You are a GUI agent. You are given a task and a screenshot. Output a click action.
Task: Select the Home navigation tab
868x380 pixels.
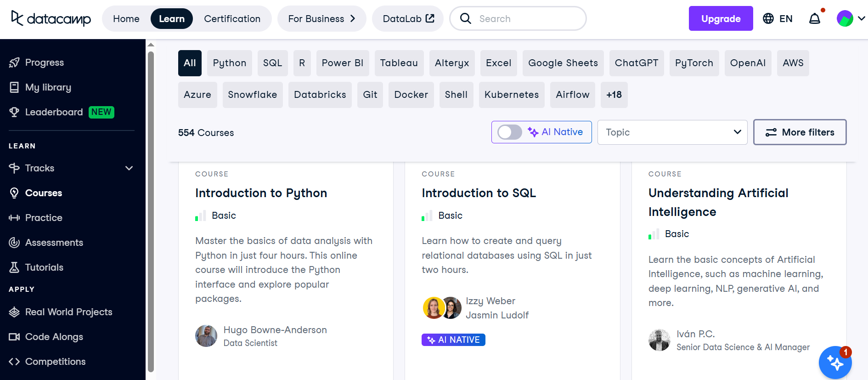coord(126,19)
